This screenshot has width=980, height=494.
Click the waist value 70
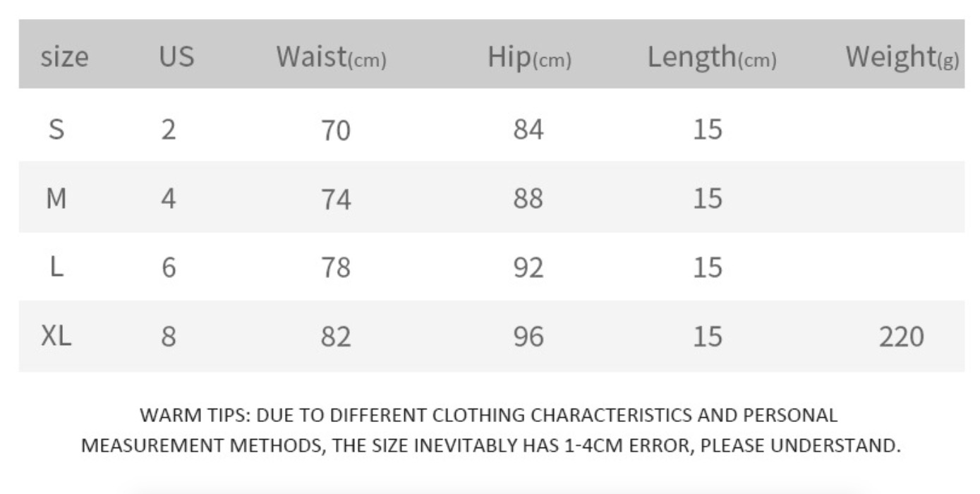click(x=336, y=131)
